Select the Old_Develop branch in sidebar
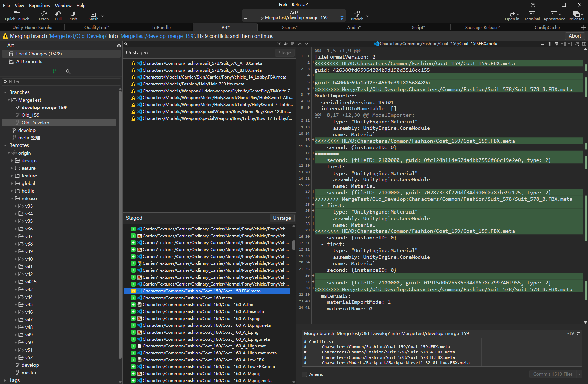 click(35, 123)
